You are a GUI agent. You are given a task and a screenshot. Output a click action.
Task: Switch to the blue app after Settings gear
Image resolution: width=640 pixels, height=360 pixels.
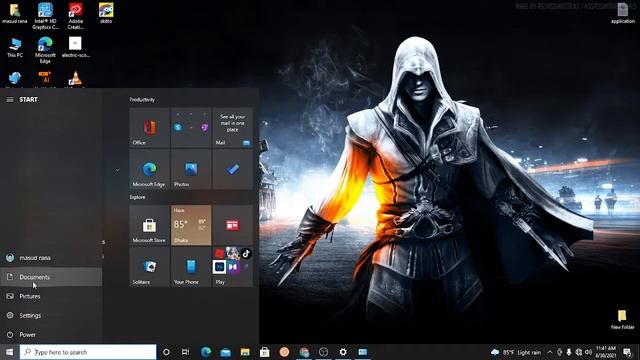tap(362, 352)
